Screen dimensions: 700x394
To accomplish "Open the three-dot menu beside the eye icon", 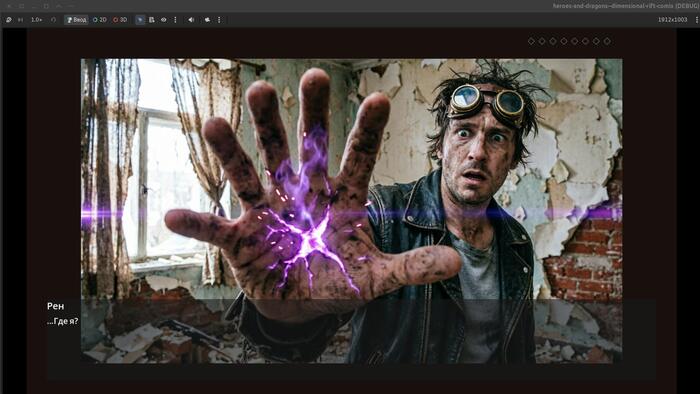I will pos(175,20).
